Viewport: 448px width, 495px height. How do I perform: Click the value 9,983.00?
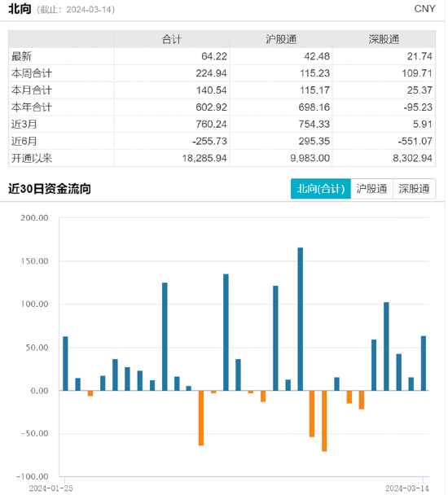(310, 158)
